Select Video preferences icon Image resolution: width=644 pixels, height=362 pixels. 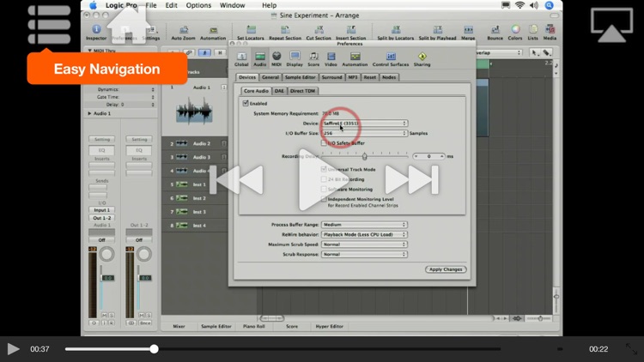pyautogui.click(x=331, y=58)
